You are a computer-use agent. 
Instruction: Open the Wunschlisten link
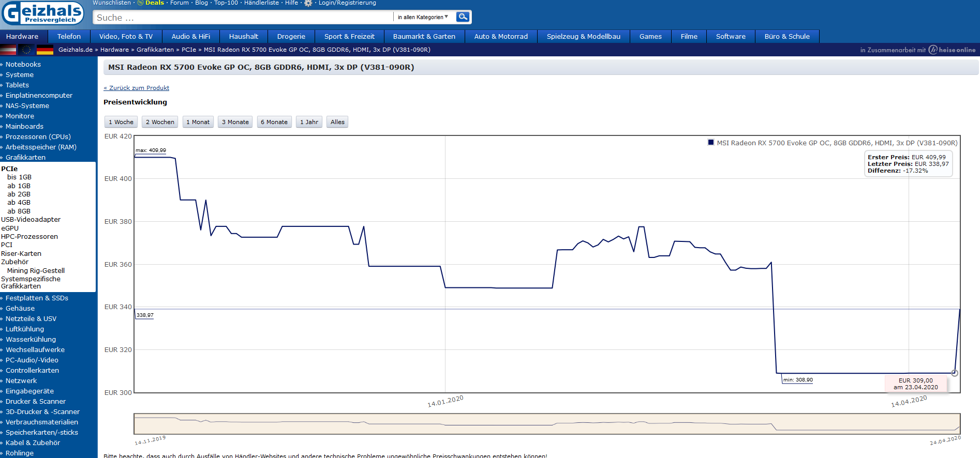[112, 3]
